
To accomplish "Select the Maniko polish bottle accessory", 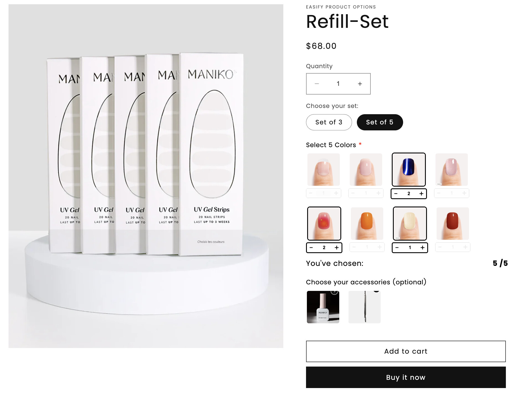I will coord(323,307).
